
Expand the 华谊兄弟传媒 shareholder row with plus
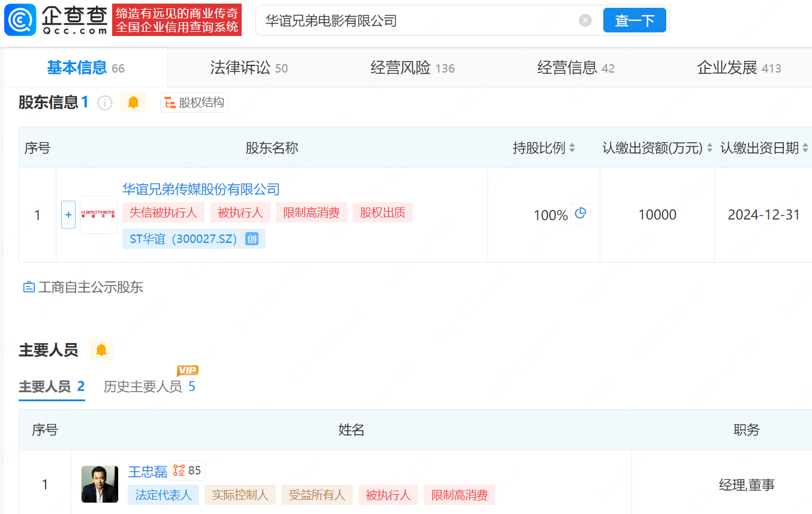(68, 215)
